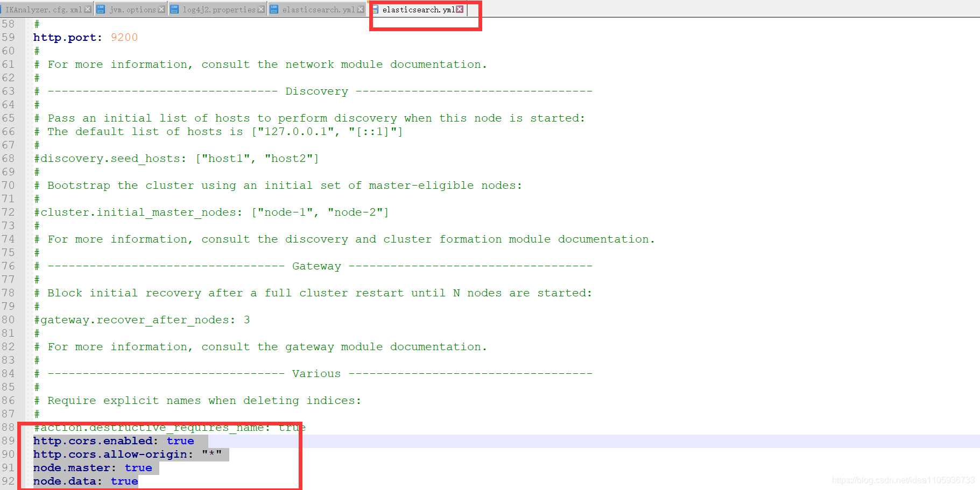The width and height of the screenshot is (980, 490).
Task: Click http.cors.enabled: true line
Action: click(x=114, y=441)
